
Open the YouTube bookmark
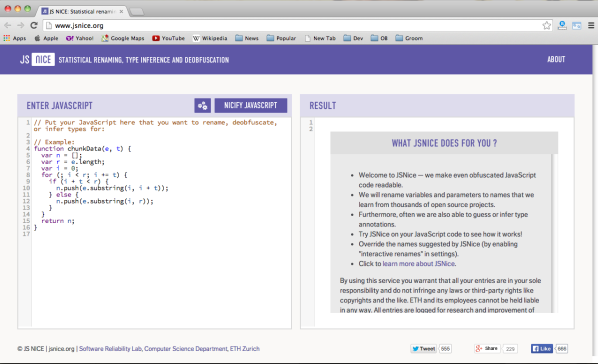pos(168,38)
